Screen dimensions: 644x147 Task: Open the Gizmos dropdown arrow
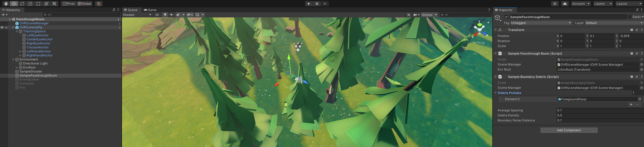coord(436,15)
